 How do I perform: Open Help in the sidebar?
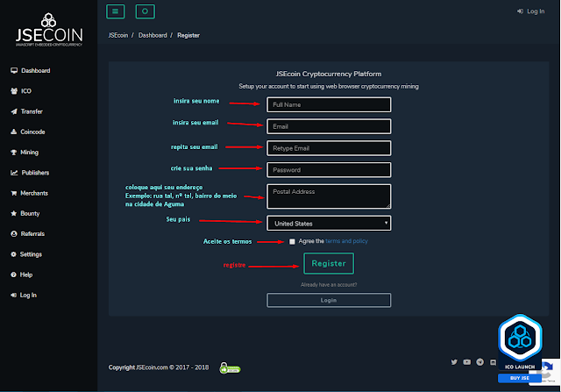pos(21,274)
